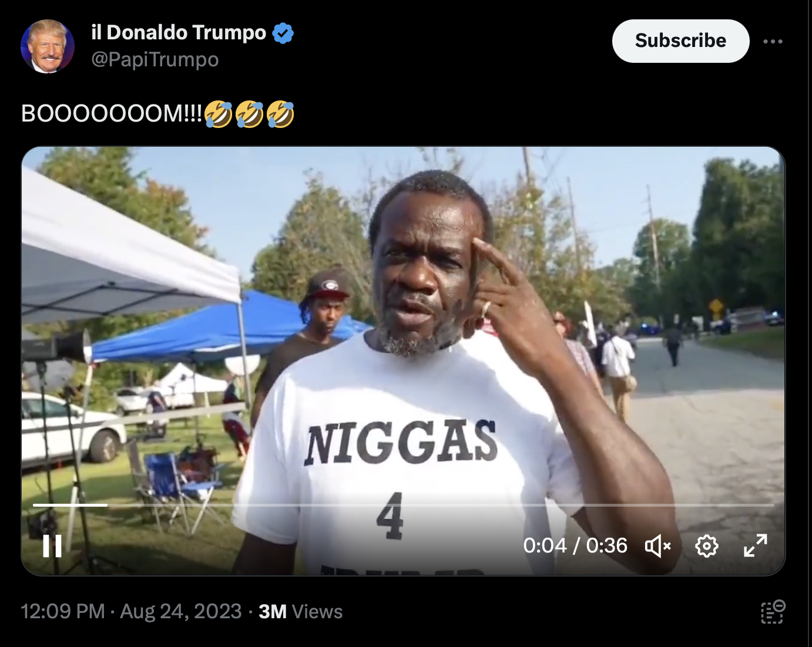Open the il Donaldo Trumpo display name
Viewport: 812px width, 647px height.
coord(179,32)
